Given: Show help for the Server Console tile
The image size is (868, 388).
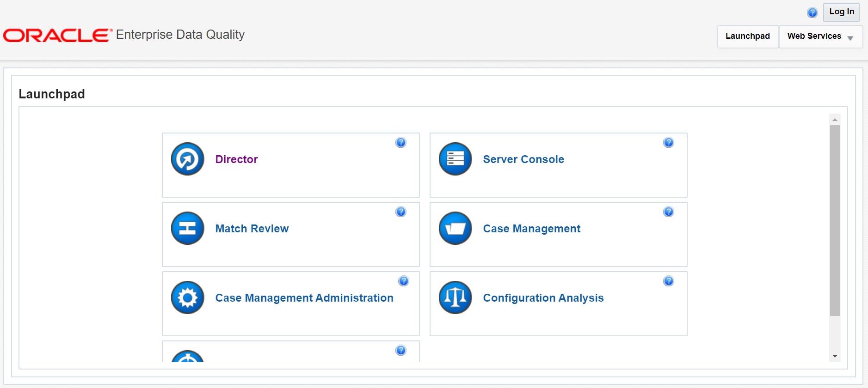Looking at the screenshot, I should coord(668,142).
